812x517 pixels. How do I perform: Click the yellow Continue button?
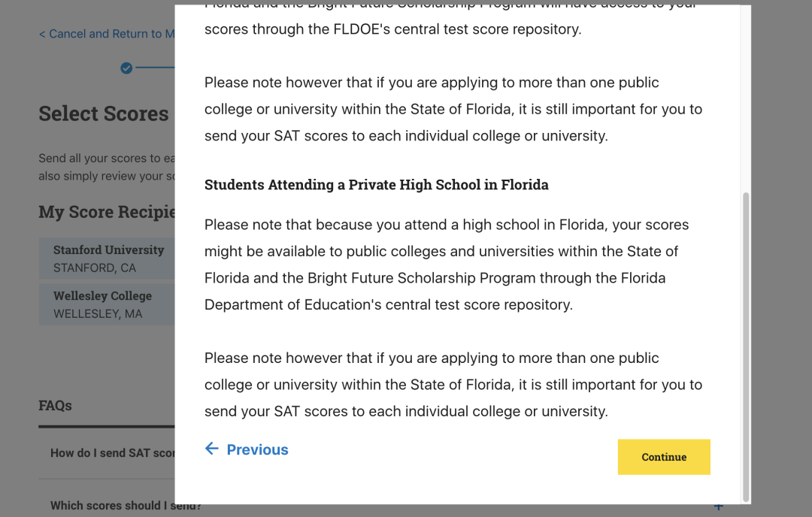coord(664,457)
